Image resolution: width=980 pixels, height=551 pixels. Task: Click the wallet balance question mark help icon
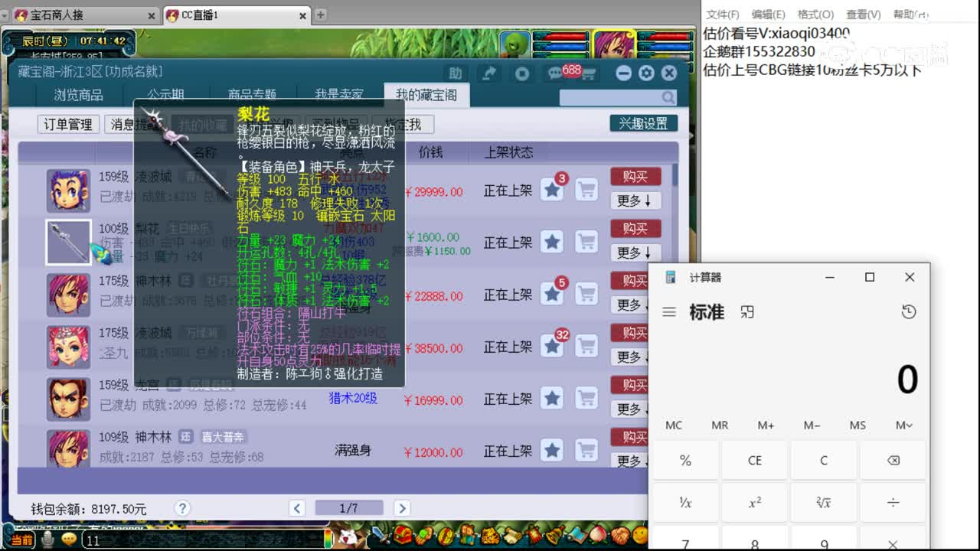click(x=182, y=508)
